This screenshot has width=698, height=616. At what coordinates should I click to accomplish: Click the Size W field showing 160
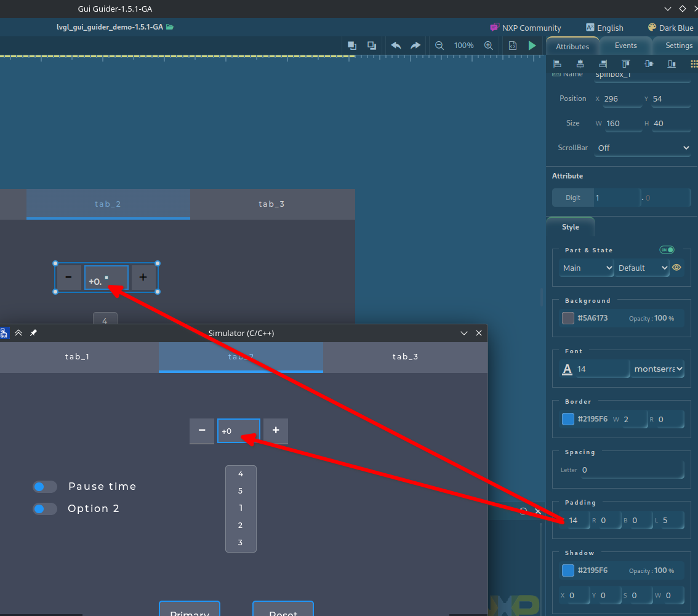coord(623,123)
